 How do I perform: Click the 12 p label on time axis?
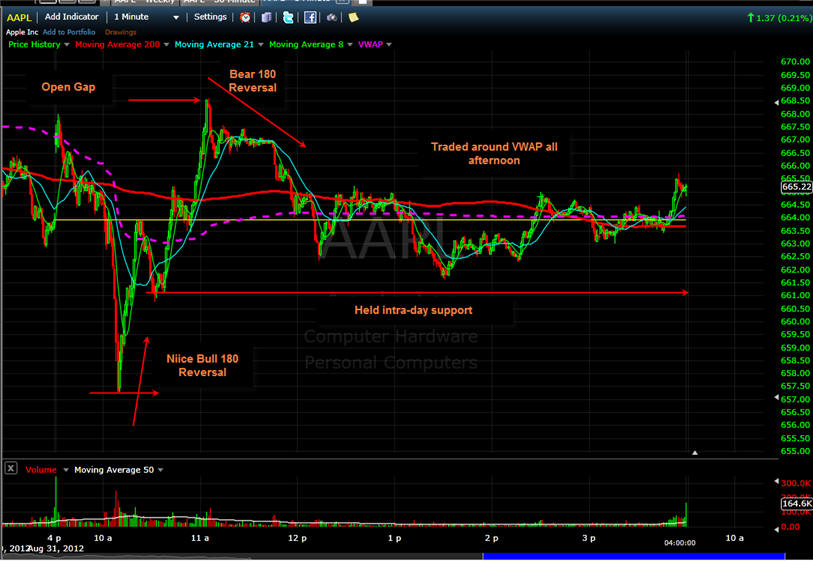coord(297,538)
